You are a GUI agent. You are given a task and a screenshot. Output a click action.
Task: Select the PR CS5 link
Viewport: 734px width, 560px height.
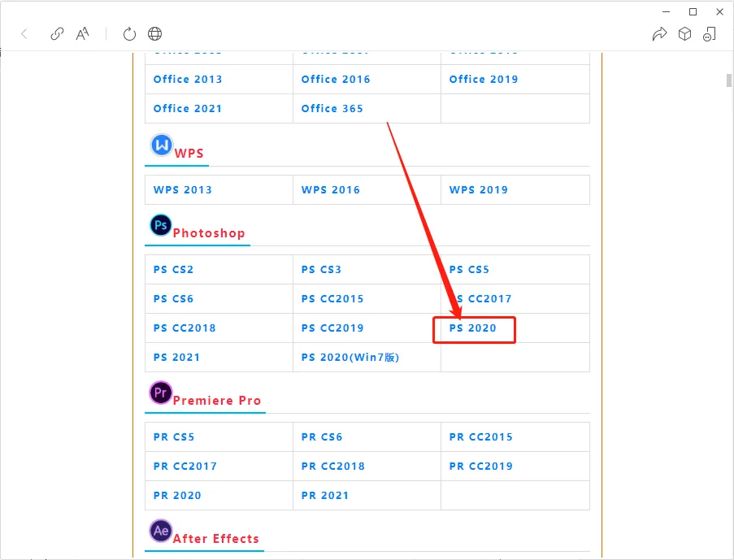click(x=174, y=436)
